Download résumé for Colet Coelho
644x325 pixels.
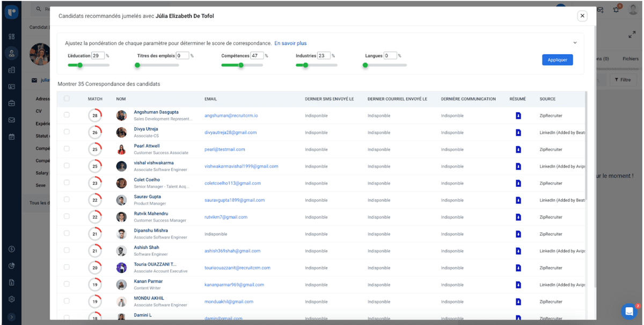(x=518, y=183)
